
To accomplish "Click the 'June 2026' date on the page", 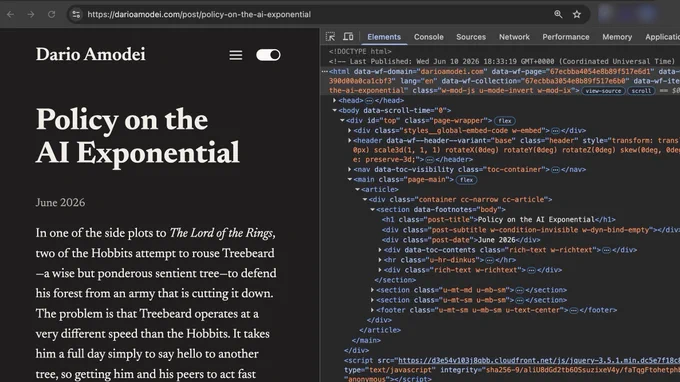I will tap(60, 203).
